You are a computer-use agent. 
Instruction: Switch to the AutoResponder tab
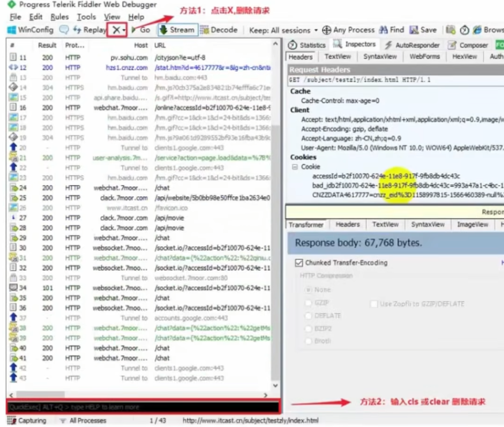412,45
